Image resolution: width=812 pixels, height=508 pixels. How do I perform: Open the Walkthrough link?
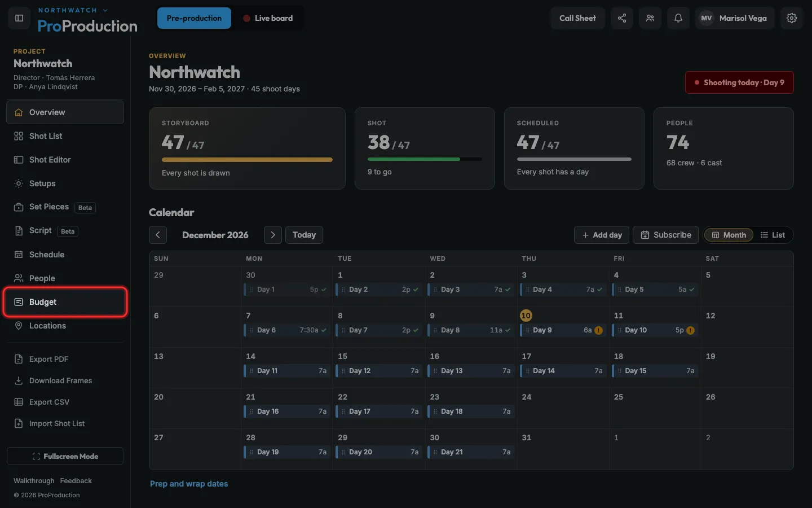tap(34, 481)
